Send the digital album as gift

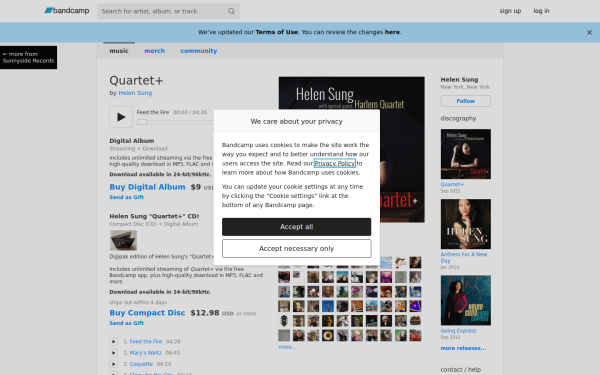click(127, 197)
